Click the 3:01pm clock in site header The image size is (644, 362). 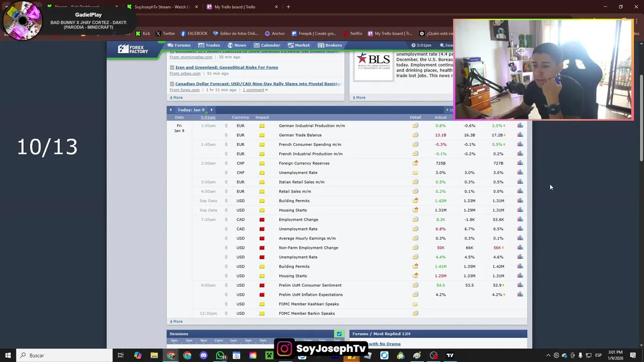pos(421,45)
